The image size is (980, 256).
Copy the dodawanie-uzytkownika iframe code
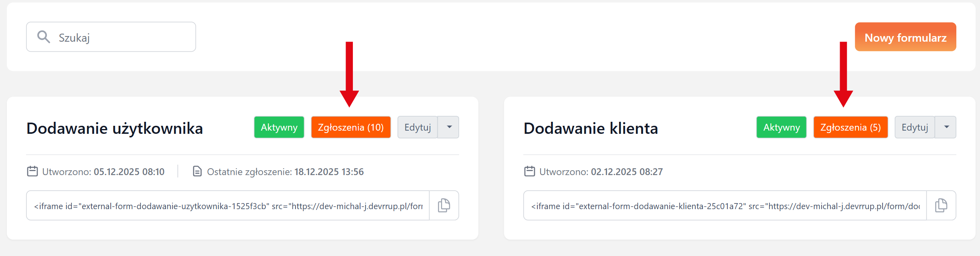point(444,206)
